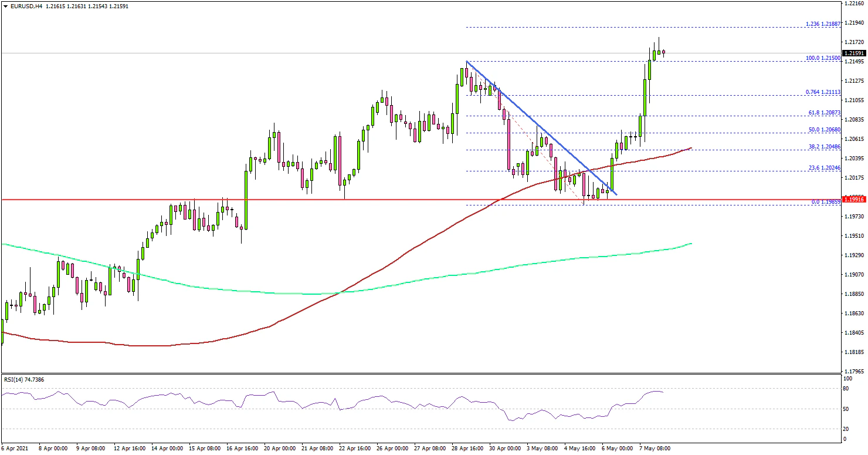Click the red 1.19916 price level tag
The width and height of the screenshot is (868, 455).
854,200
